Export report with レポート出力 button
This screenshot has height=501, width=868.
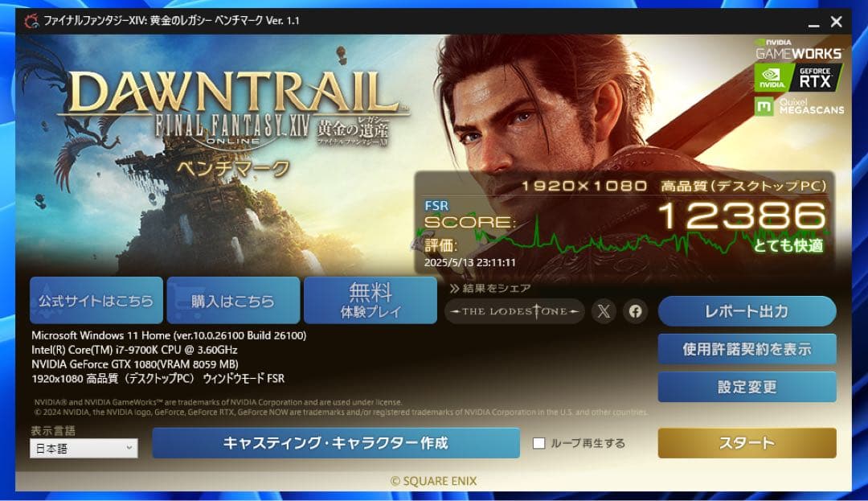coord(747,311)
